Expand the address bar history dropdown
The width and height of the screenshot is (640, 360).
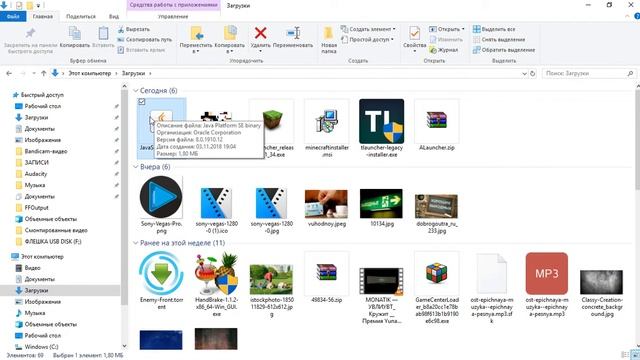(x=524, y=73)
